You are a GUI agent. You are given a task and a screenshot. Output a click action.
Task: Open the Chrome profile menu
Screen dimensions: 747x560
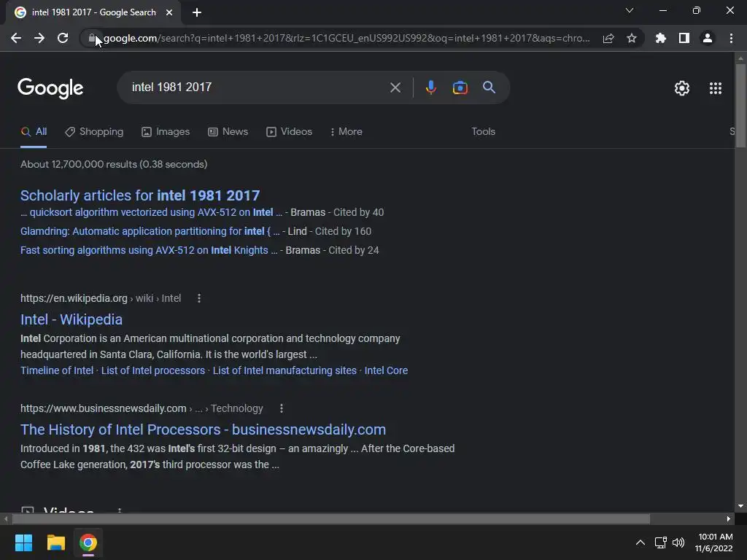[708, 38]
